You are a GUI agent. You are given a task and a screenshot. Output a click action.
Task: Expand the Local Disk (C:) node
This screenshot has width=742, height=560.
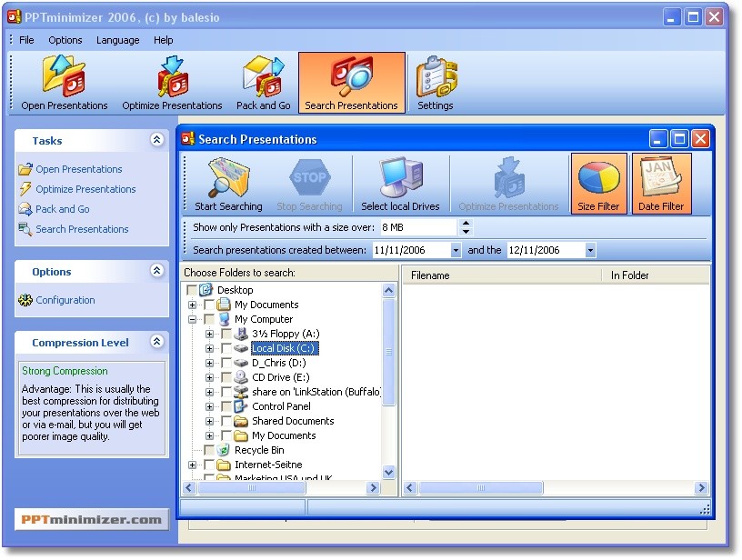click(x=209, y=348)
